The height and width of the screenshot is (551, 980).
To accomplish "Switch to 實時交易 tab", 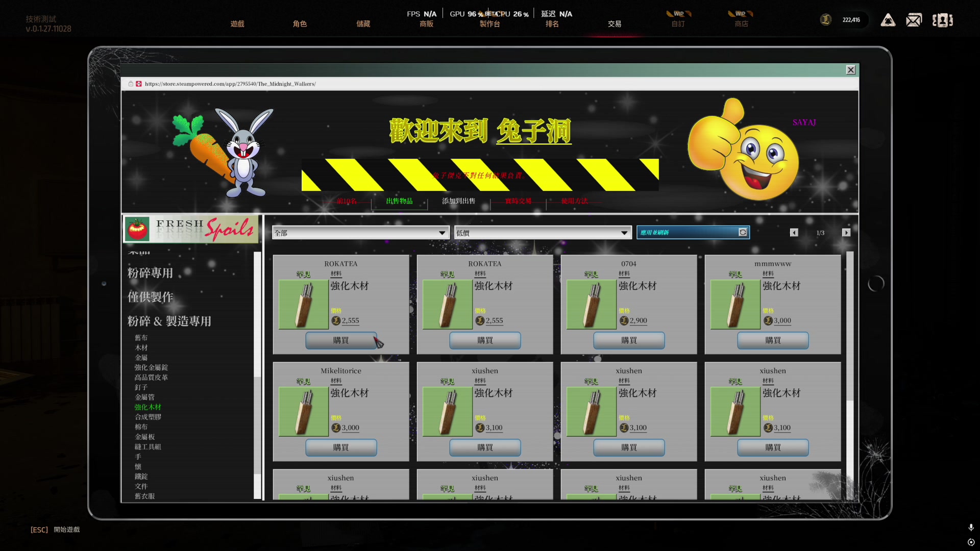I will [x=518, y=201].
